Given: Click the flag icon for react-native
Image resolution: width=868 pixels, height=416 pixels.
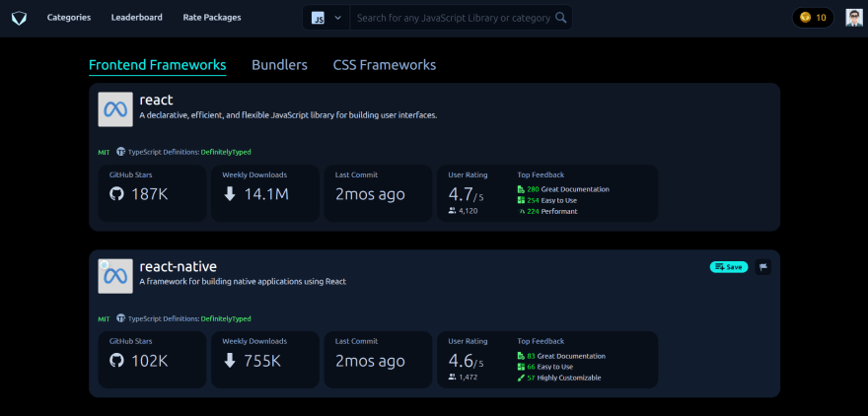Looking at the screenshot, I should (x=762, y=267).
